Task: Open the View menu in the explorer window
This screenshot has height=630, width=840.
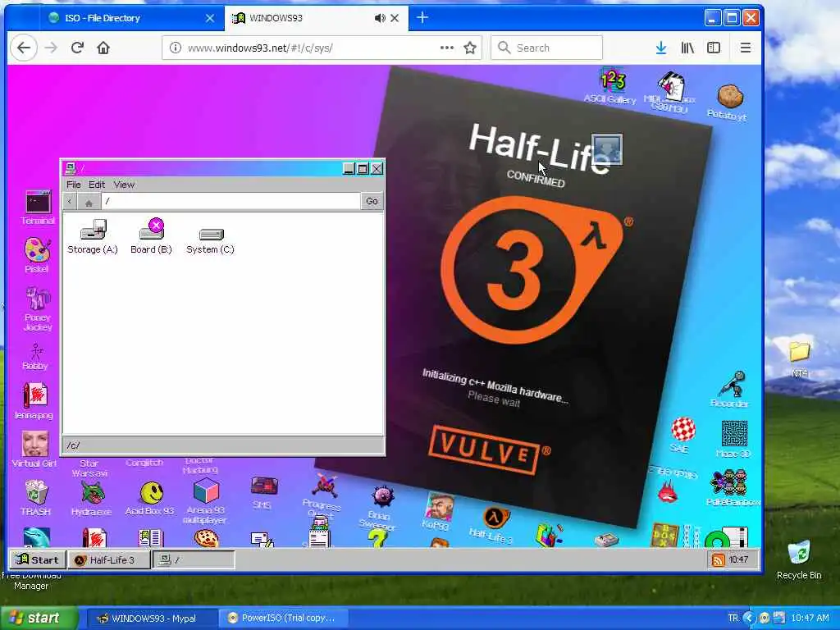Action: [x=124, y=185]
